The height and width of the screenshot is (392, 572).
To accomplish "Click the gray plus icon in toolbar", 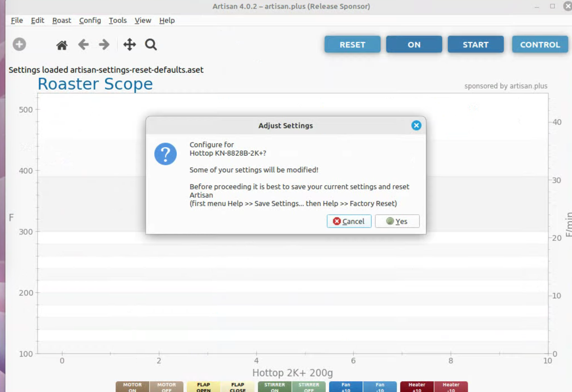I will click(x=19, y=44).
